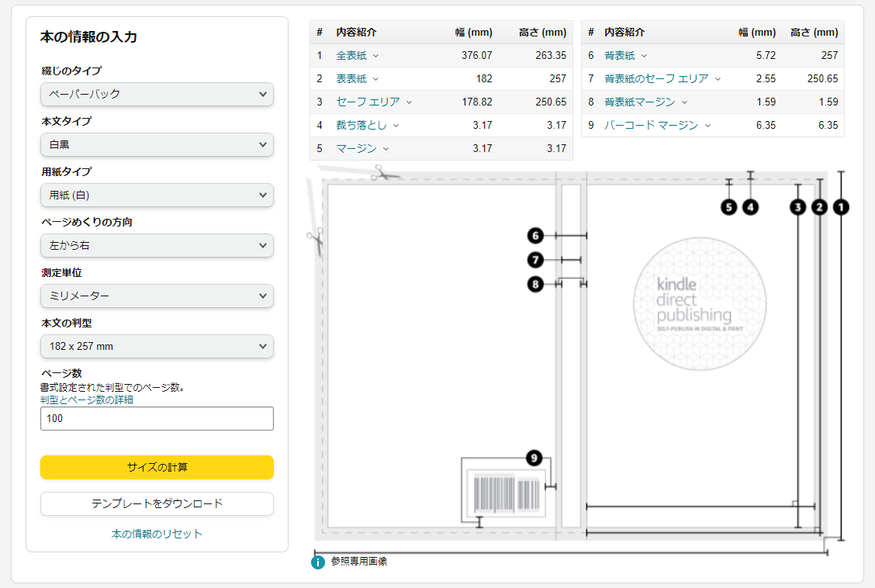Expand the バーコード マージン row description
Image resolution: width=875 pixels, height=588 pixels.
pyautogui.click(x=657, y=126)
